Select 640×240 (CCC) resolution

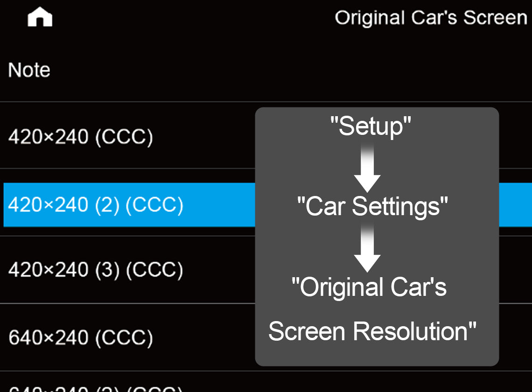click(x=80, y=337)
